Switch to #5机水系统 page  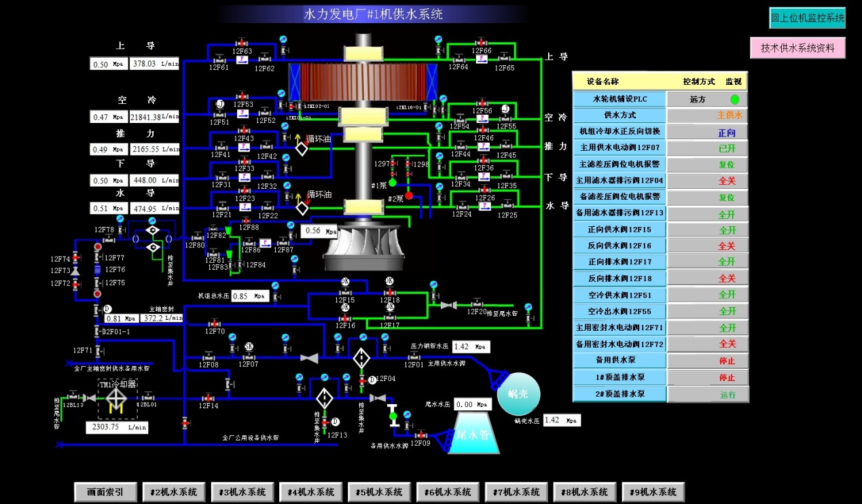coord(379,492)
